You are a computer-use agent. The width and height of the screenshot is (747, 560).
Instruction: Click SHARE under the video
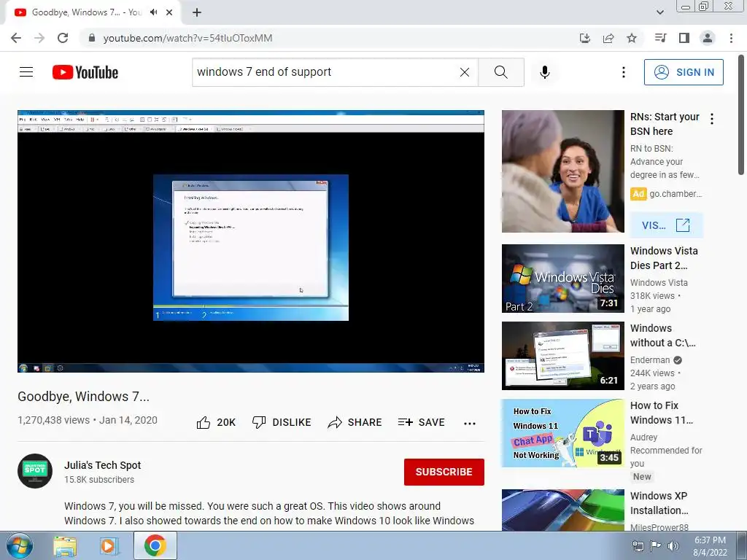tap(355, 422)
